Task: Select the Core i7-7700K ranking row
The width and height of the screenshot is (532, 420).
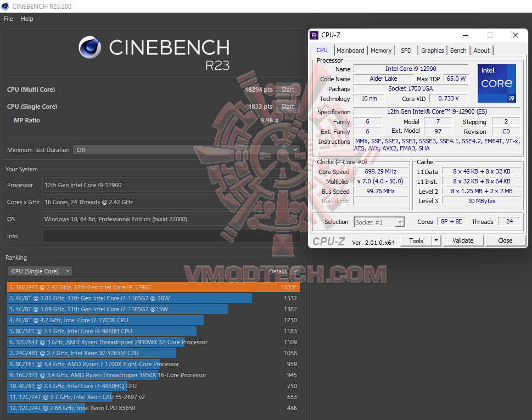Action: [x=153, y=320]
